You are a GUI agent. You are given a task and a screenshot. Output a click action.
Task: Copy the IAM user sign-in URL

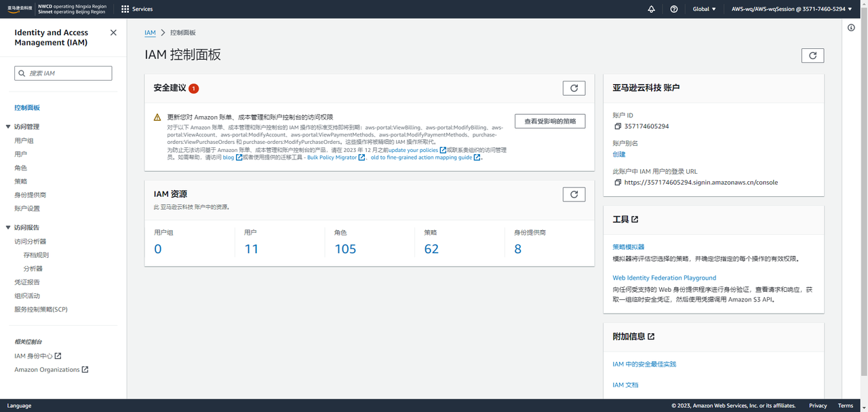pos(618,183)
